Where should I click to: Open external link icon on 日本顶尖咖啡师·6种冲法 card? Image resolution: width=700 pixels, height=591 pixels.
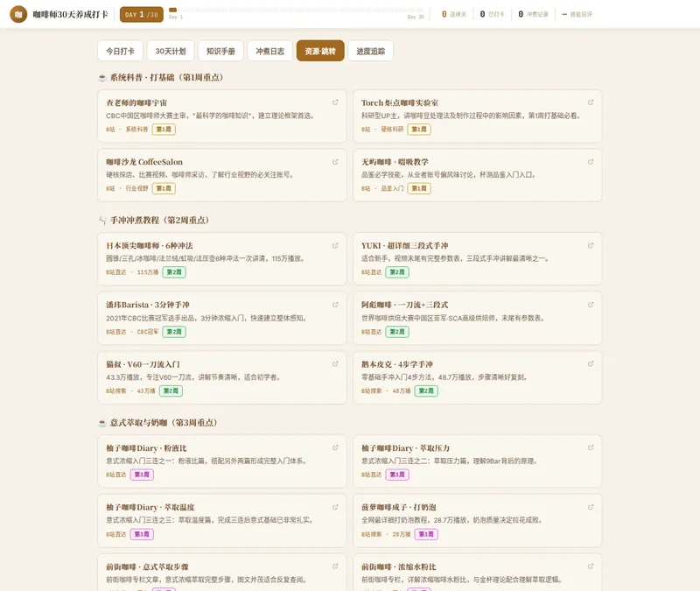click(335, 245)
